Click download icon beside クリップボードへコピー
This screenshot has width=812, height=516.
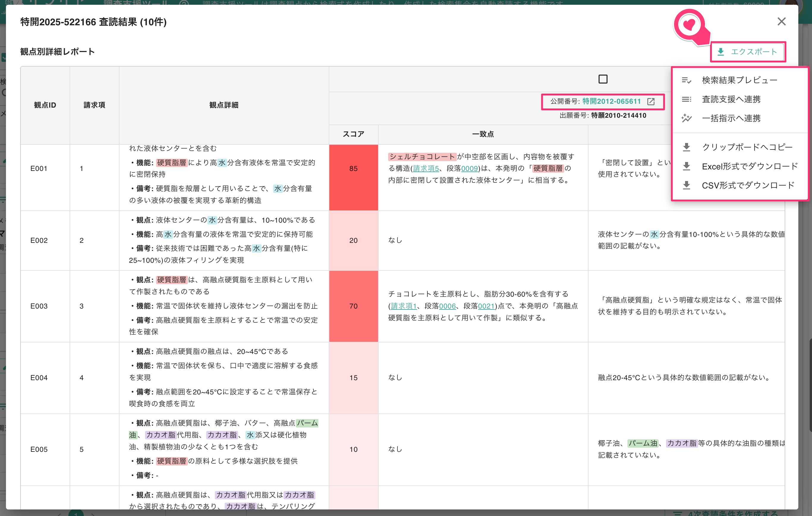pos(686,147)
